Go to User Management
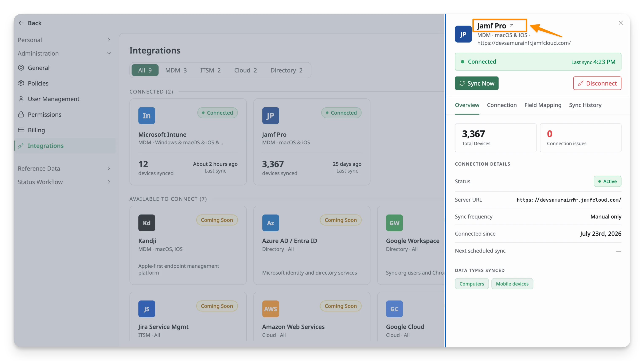Viewport: 644px width, 361px height. pos(54,99)
